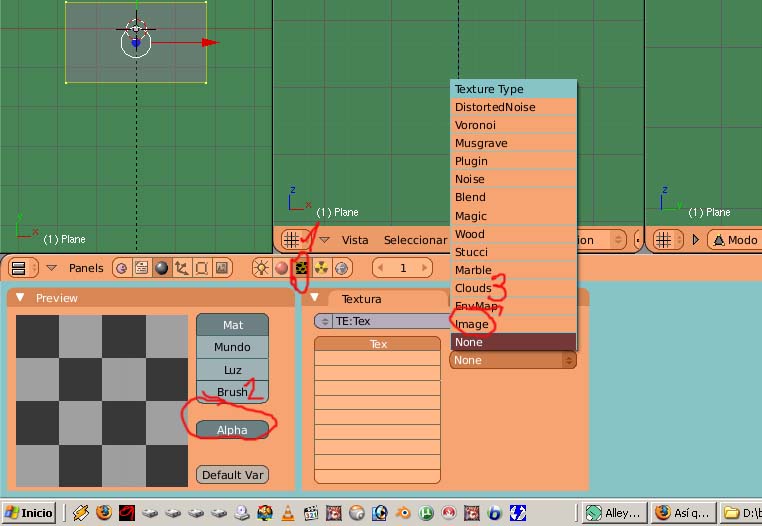The image size is (762, 526).
Task: Click the first Tex texture channel slot
Action: [377, 344]
